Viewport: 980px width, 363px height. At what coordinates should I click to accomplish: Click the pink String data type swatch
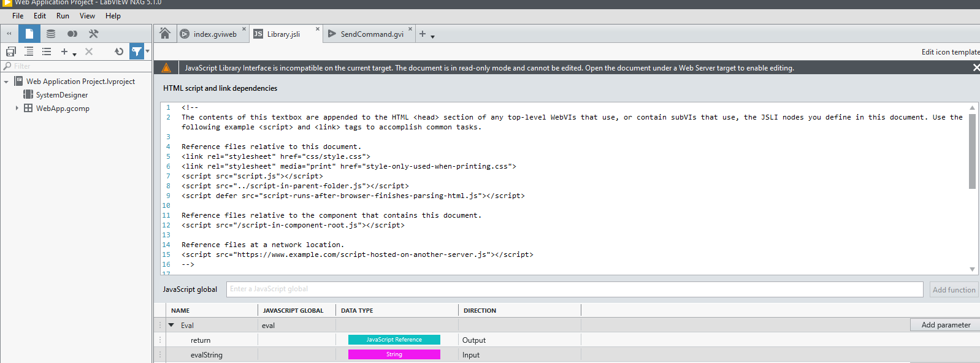[394, 354]
